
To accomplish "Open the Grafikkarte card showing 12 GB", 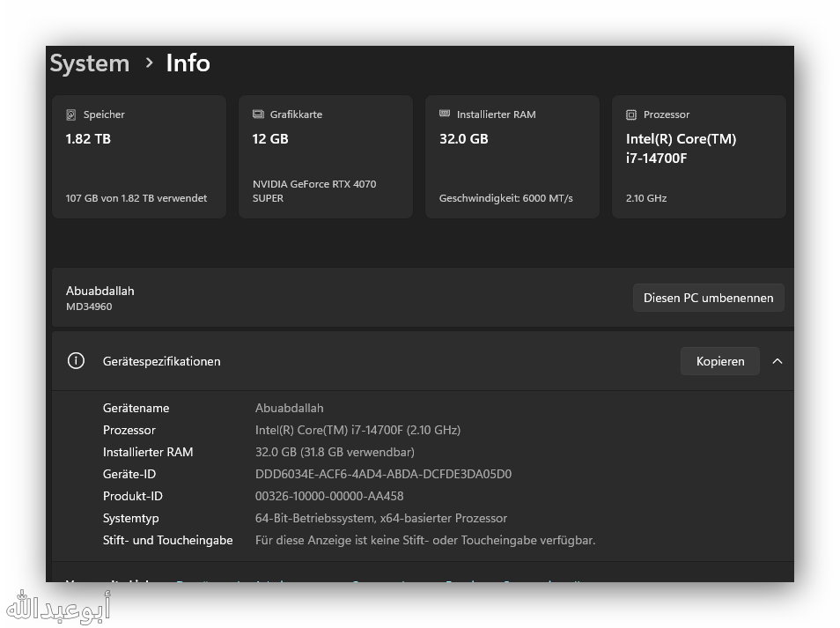I will coord(326,157).
